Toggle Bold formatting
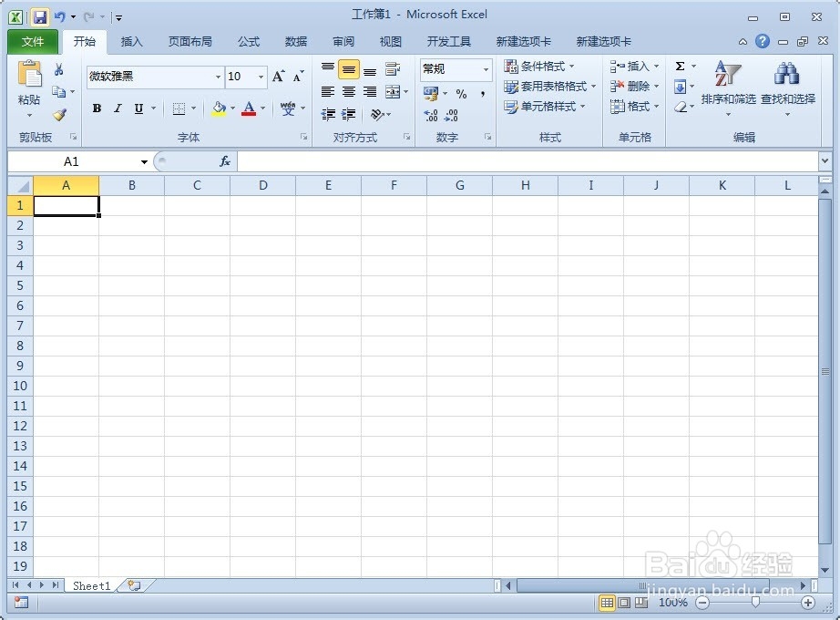 coord(97,108)
